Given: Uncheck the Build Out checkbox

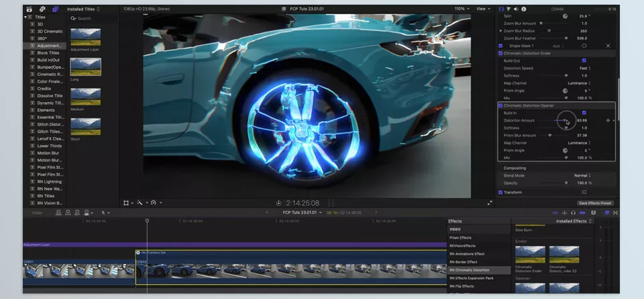Looking at the screenshot, I should point(584,60).
